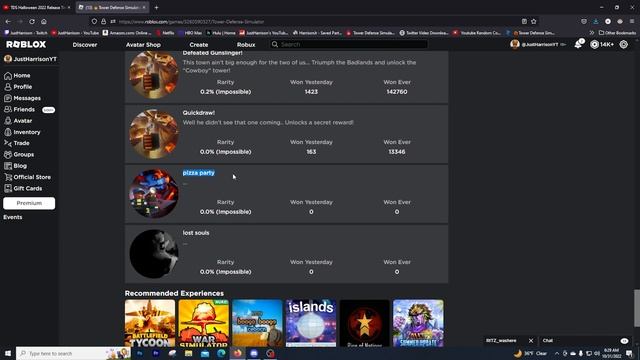Open the Discover menu item
This screenshot has height=360, width=640.
pos(85,44)
